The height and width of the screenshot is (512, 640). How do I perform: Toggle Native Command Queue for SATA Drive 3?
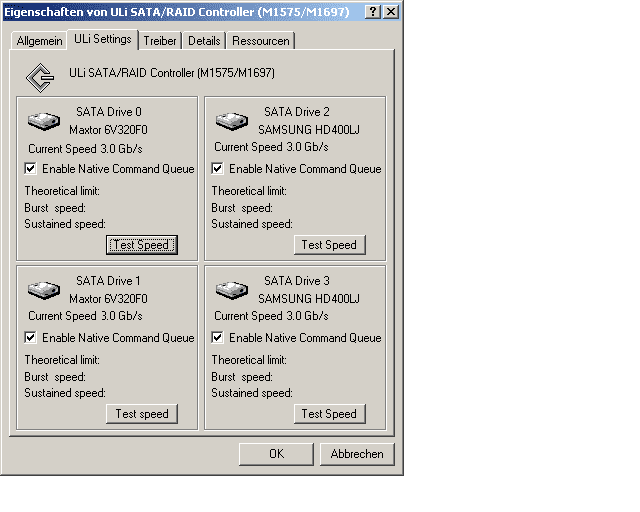click(x=217, y=338)
